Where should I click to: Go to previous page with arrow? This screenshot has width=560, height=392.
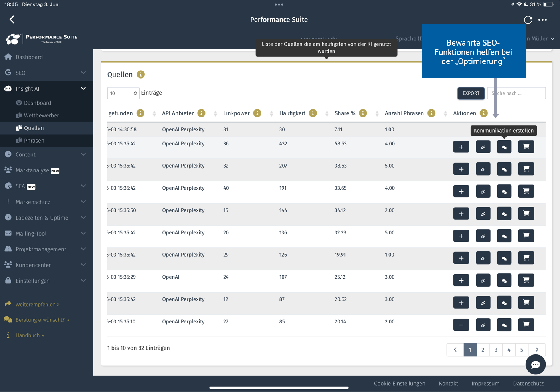pyautogui.click(x=455, y=350)
